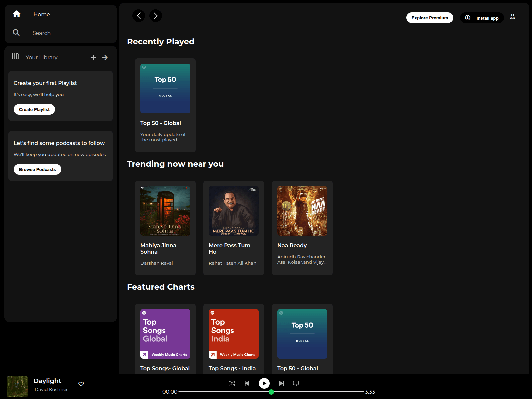This screenshot has height=399, width=532.
Task: Like Daylight with the heart icon
Action: [81, 384]
